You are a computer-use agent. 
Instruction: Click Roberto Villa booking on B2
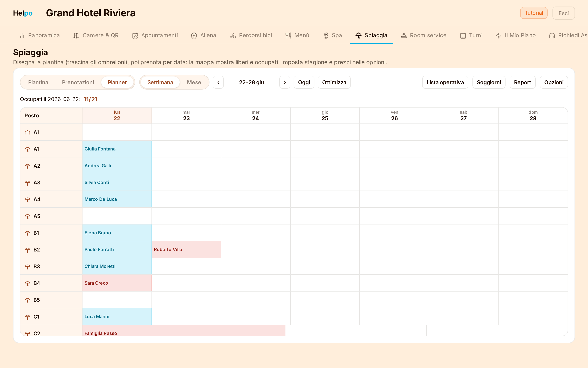coord(186,249)
